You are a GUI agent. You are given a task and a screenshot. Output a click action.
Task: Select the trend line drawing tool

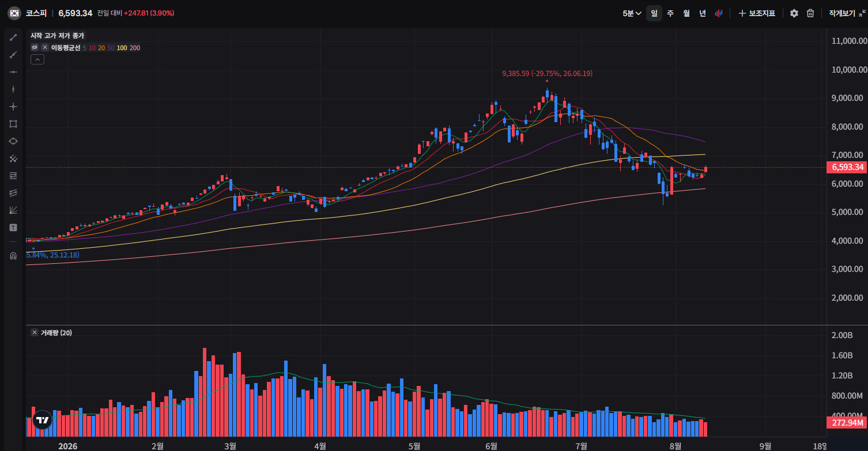[13, 37]
